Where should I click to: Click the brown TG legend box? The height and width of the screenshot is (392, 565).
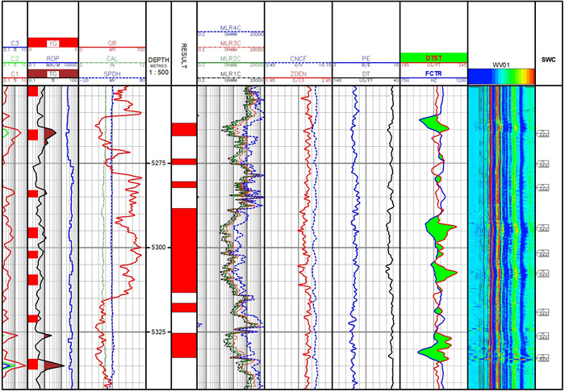point(52,73)
